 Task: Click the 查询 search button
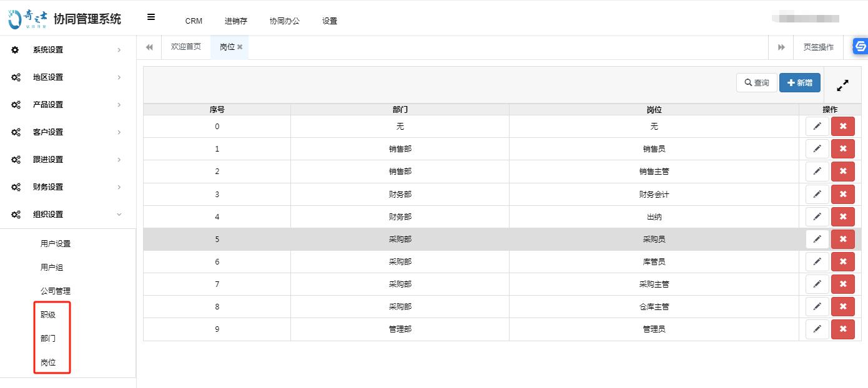coord(756,82)
